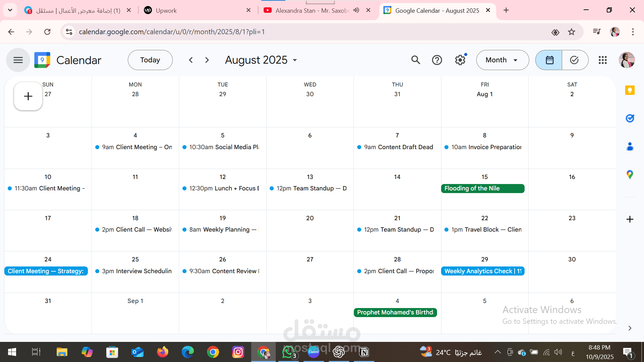Open Google Tasks side panel

(x=630, y=118)
